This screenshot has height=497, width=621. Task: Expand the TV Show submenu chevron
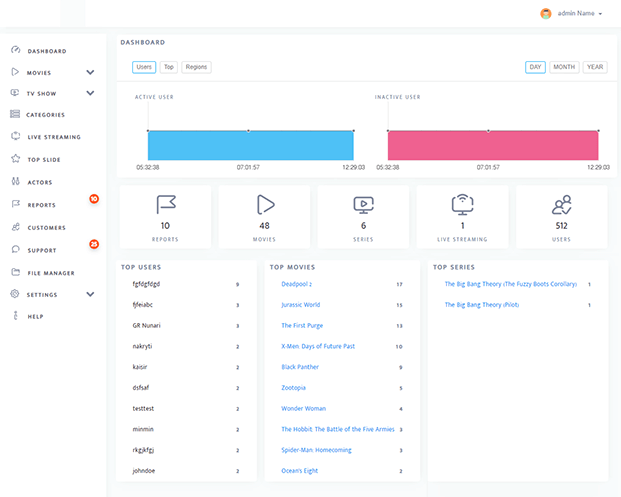90,94
